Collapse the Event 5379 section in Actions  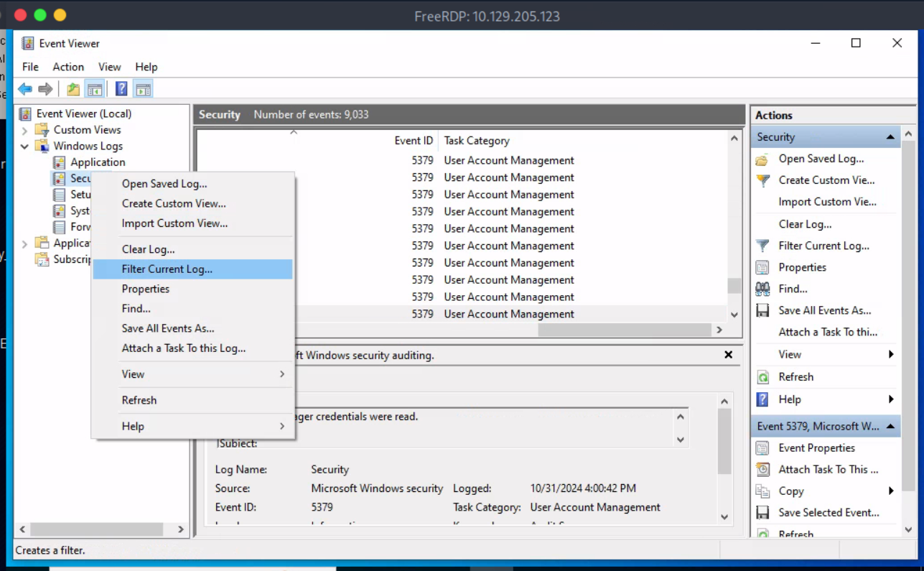(x=890, y=427)
